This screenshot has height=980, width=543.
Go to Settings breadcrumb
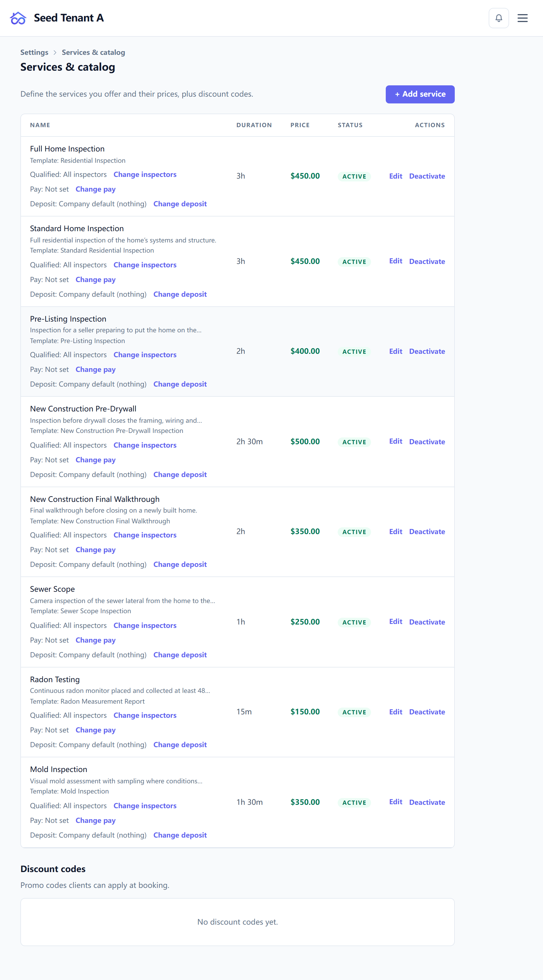34,52
